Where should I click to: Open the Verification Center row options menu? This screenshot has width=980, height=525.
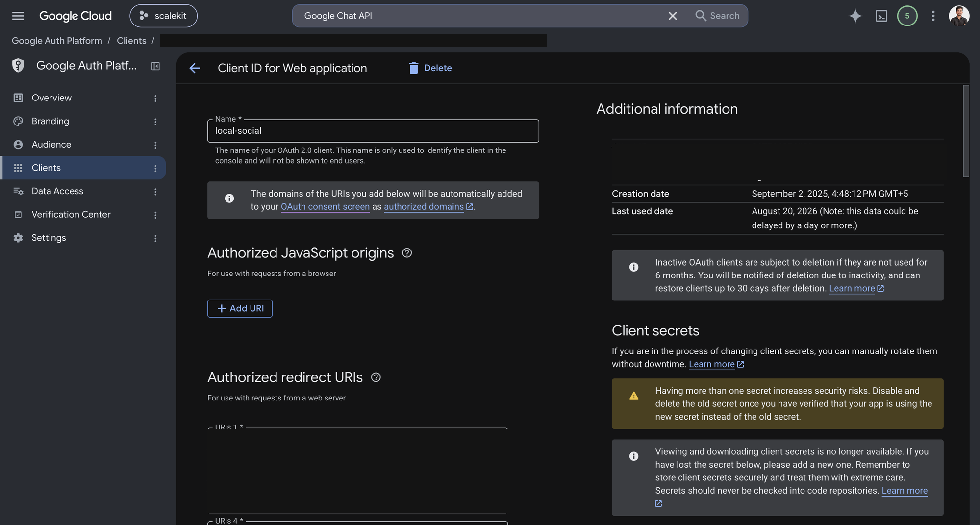pyautogui.click(x=155, y=215)
